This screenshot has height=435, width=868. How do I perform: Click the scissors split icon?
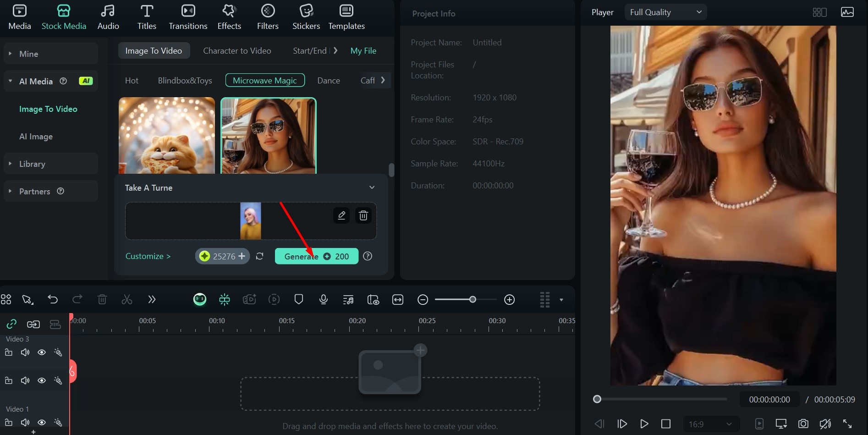(x=127, y=300)
